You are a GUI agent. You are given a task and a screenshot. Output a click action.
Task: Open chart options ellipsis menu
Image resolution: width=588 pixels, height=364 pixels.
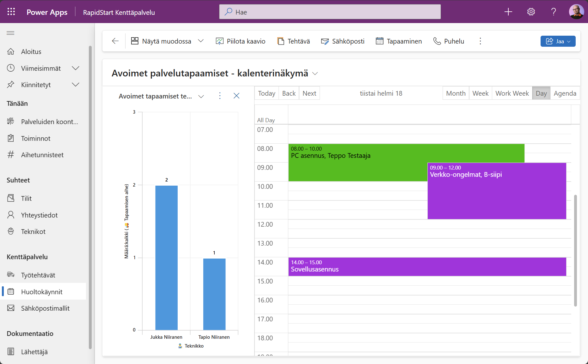[220, 96]
